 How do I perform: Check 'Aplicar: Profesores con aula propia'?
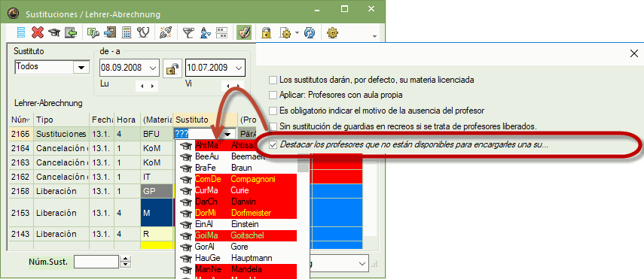click(273, 96)
